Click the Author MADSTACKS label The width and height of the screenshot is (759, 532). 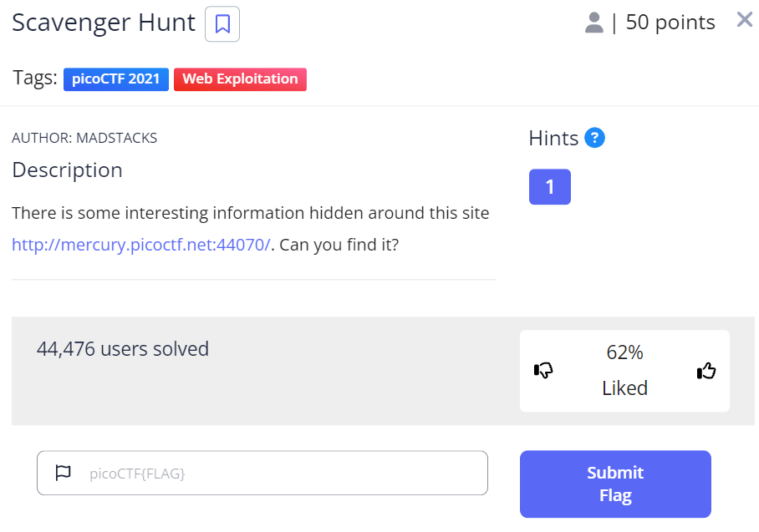(x=84, y=139)
